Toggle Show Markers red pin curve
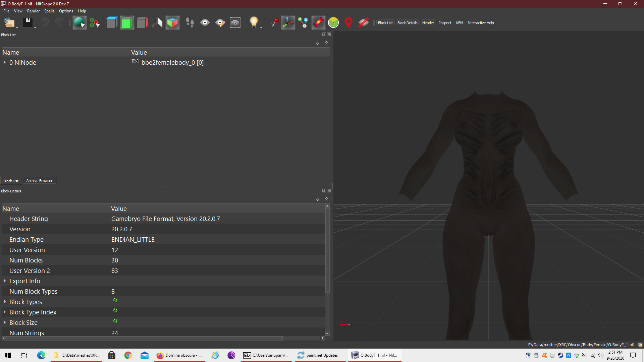Screen dimensions: 644x362 coord(274,23)
